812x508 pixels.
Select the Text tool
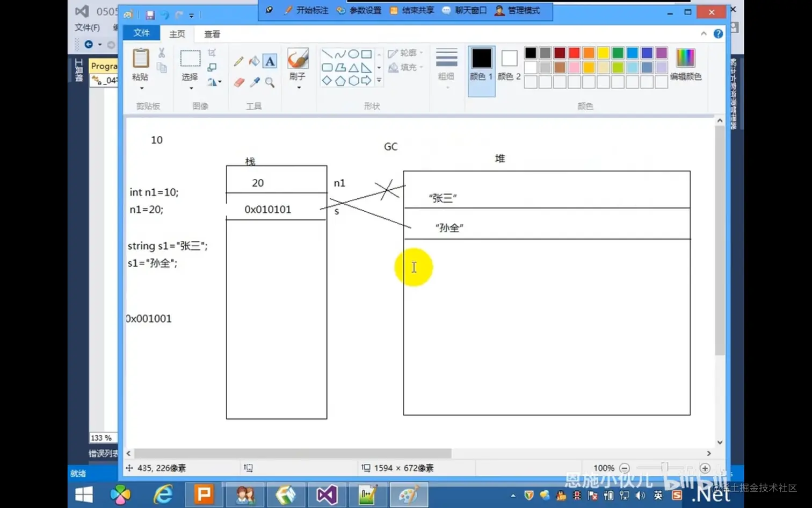click(x=270, y=61)
